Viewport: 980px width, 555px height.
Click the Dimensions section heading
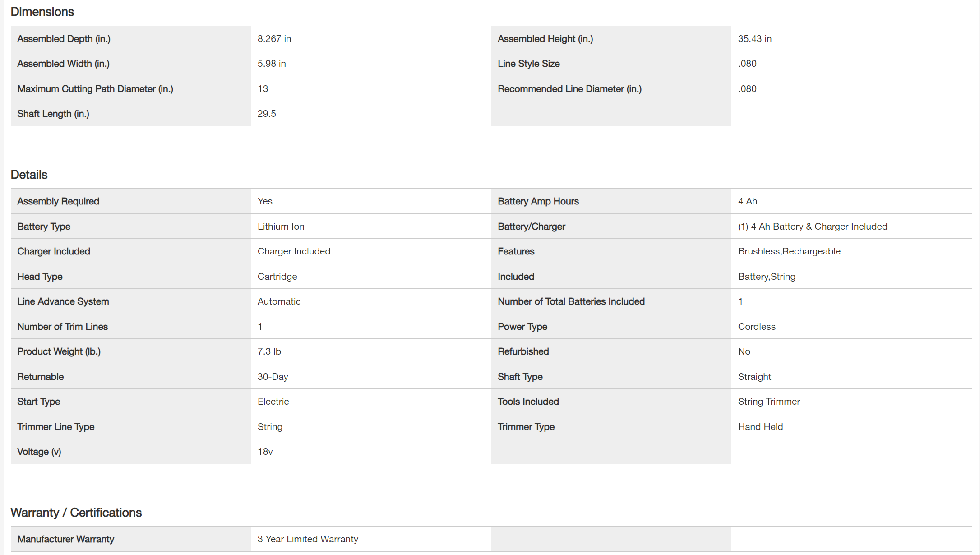[42, 12]
